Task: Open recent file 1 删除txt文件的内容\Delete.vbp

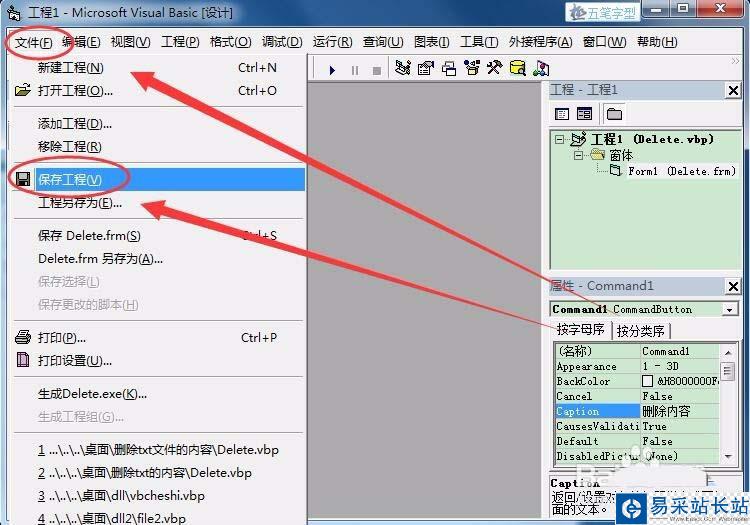Action: [158, 450]
